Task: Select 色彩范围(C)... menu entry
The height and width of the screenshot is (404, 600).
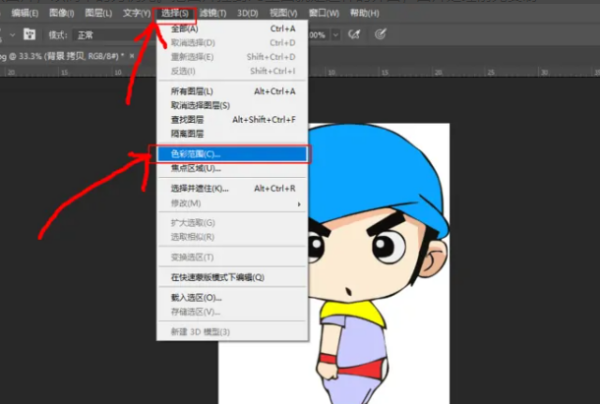Action: point(233,154)
